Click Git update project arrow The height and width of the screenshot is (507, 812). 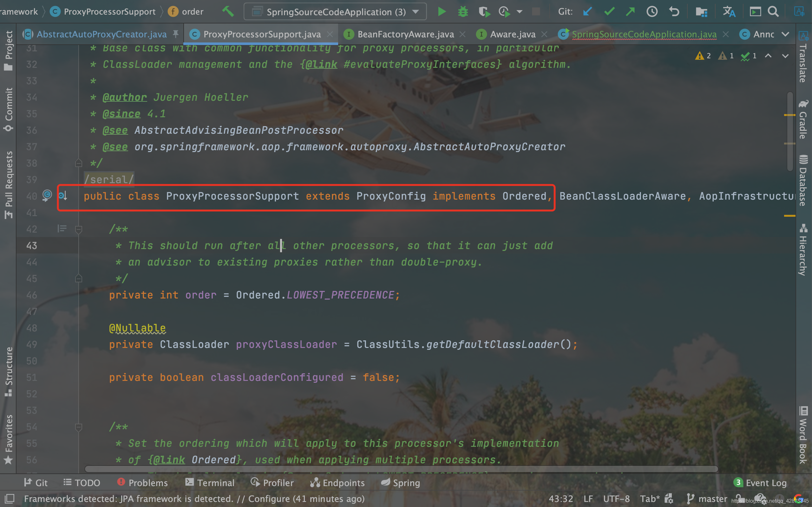587,12
